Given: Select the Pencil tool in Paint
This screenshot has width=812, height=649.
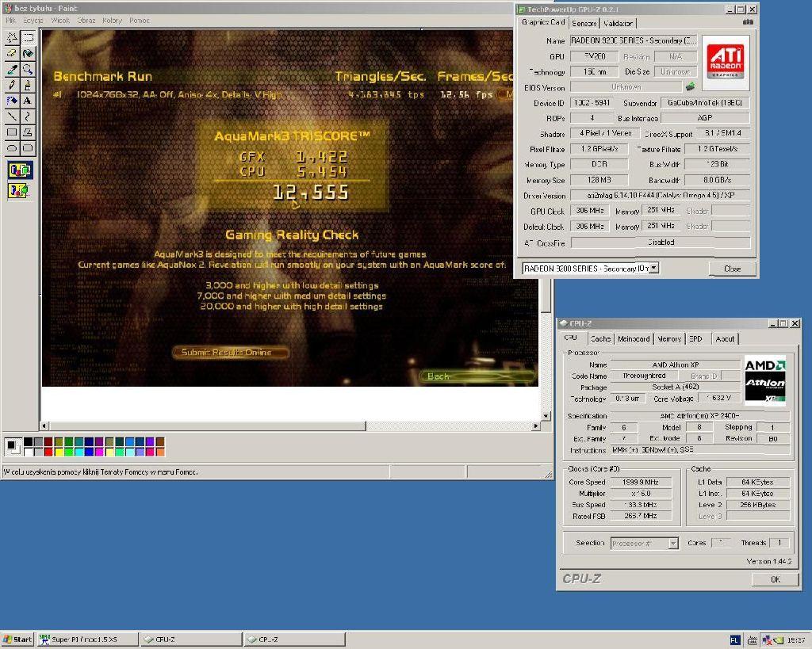Looking at the screenshot, I should (11, 84).
